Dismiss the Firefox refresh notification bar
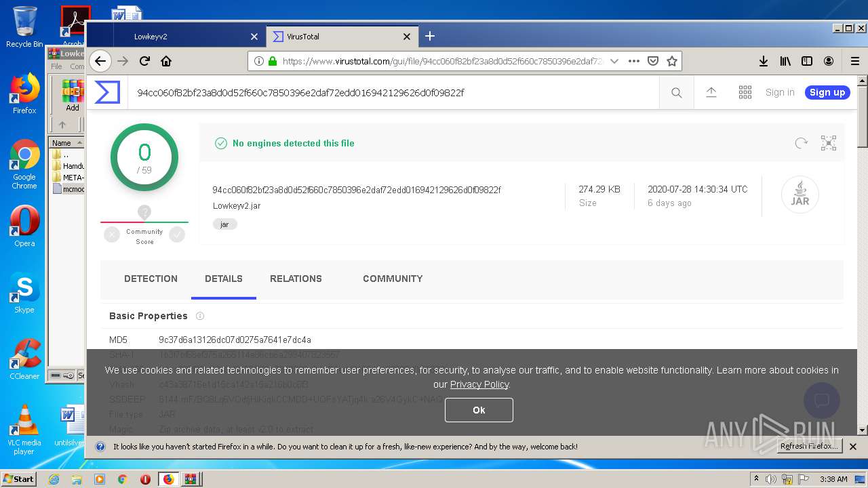 click(853, 447)
